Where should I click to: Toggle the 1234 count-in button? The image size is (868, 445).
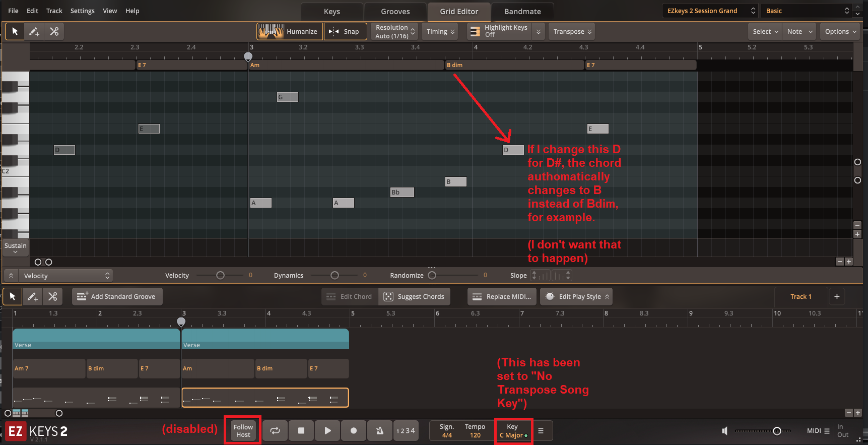tap(406, 430)
